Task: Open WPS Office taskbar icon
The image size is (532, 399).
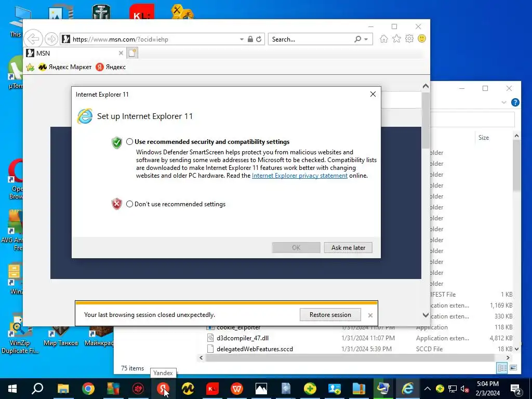Action: pos(237,389)
